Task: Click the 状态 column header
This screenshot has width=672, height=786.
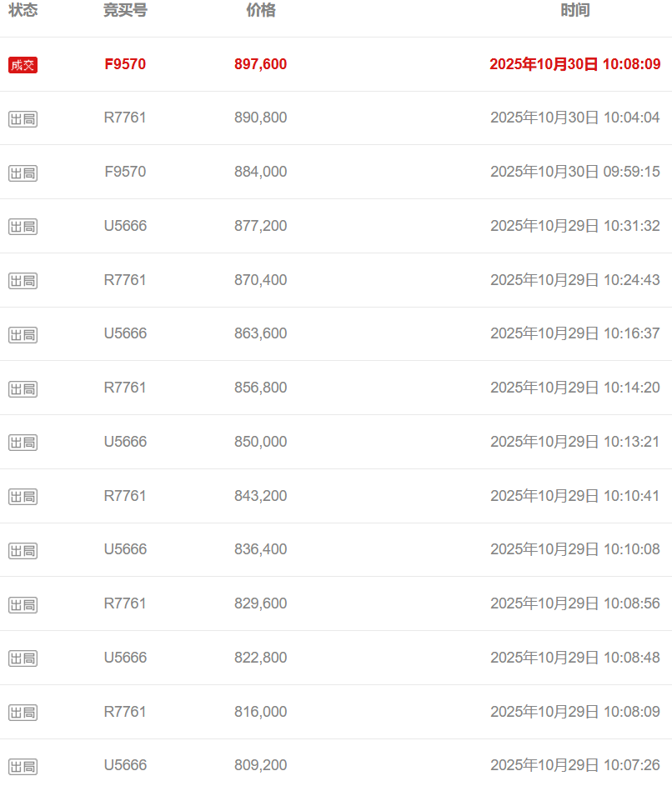Action: 23,11
